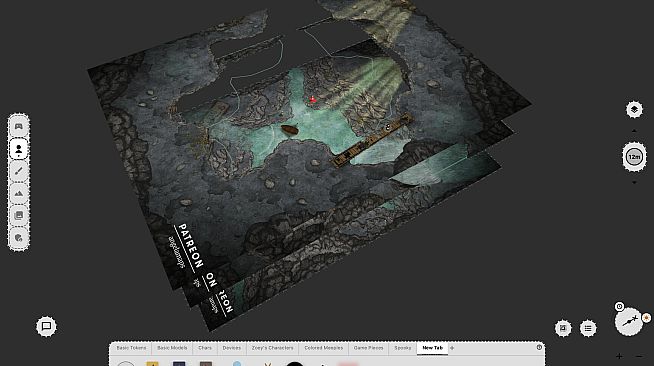The height and width of the screenshot is (366, 654).
Task: Switch to the Devices tab
Action: [x=232, y=348]
